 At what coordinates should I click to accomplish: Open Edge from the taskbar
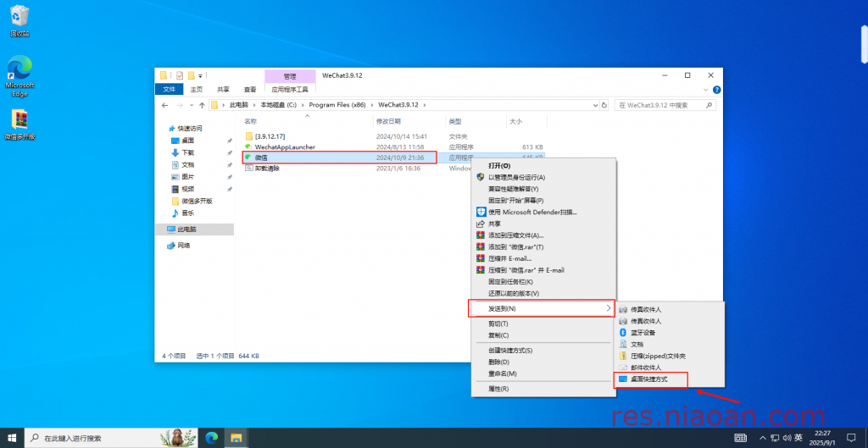211,438
